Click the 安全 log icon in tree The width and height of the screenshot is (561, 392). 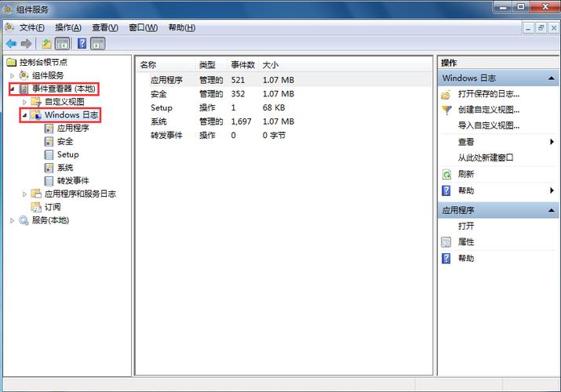click(49, 141)
